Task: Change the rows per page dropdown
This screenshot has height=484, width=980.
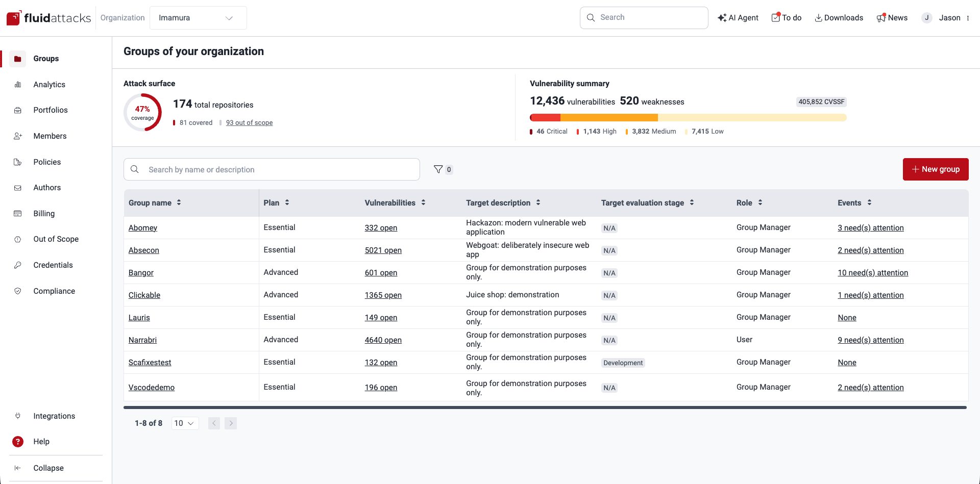Action: tap(185, 423)
